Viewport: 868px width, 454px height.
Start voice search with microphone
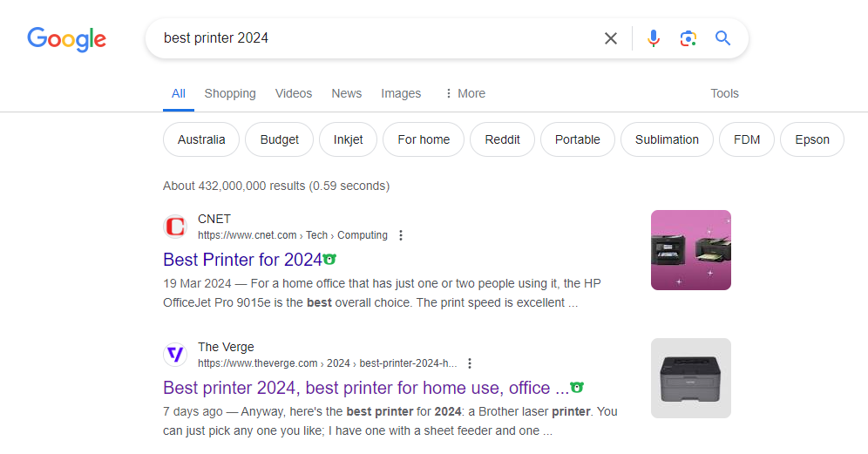(654, 38)
